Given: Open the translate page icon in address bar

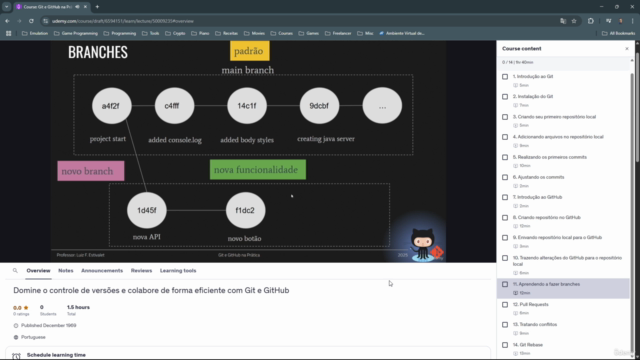Looking at the screenshot, I should click(x=563, y=21).
